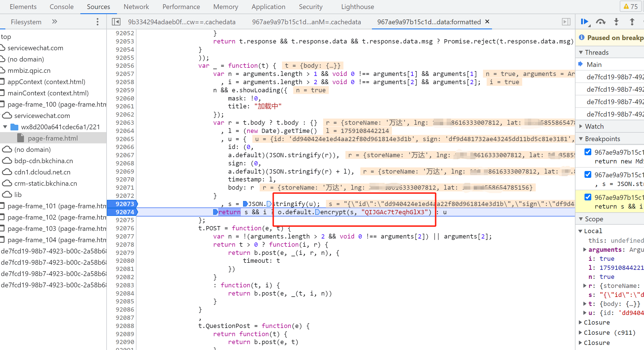Open the 9b334294adaeb0f cachedata file tab
The height and width of the screenshot is (350, 644).
tap(182, 22)
